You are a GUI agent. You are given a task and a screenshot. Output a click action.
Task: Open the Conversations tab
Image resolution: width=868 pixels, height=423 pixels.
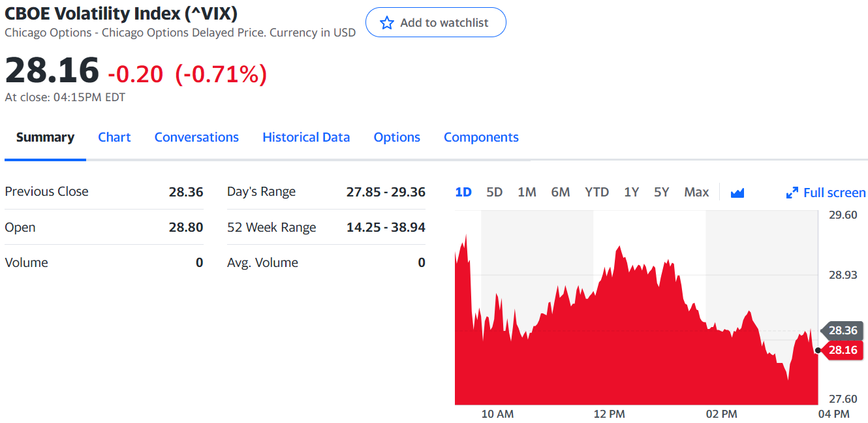pyautogui.click(x=196, y=137)
